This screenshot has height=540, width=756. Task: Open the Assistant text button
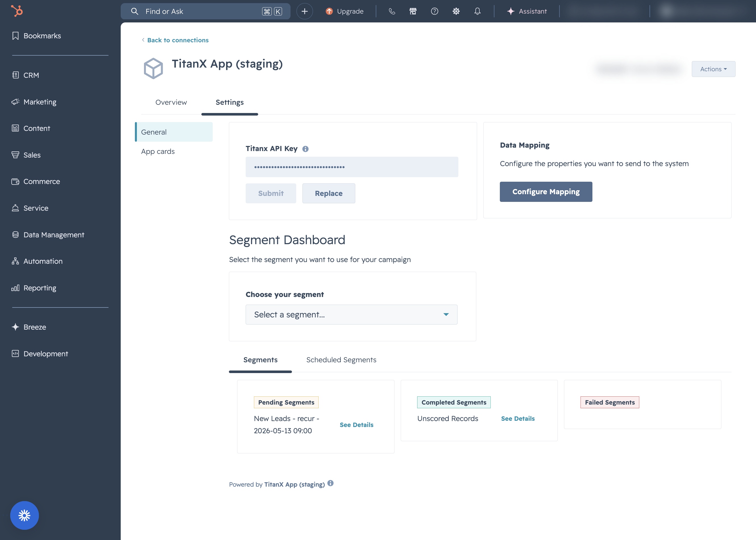pos(532,11)
